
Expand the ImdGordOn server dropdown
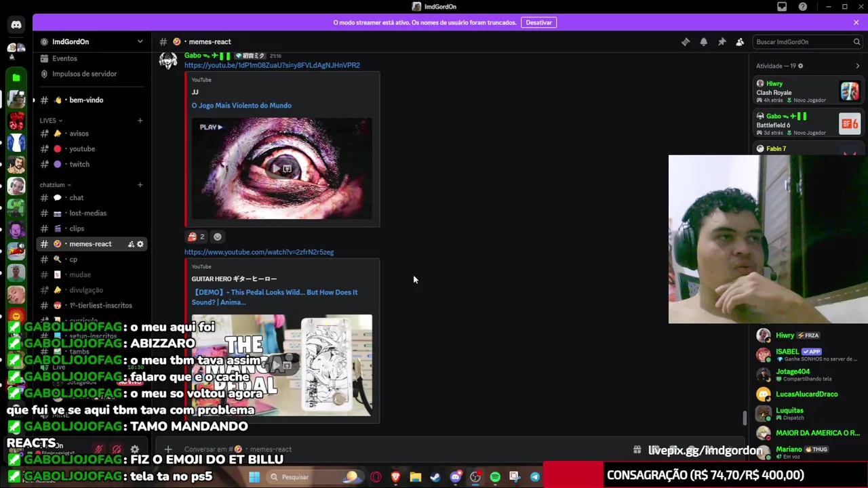click(x=140, y=42)
